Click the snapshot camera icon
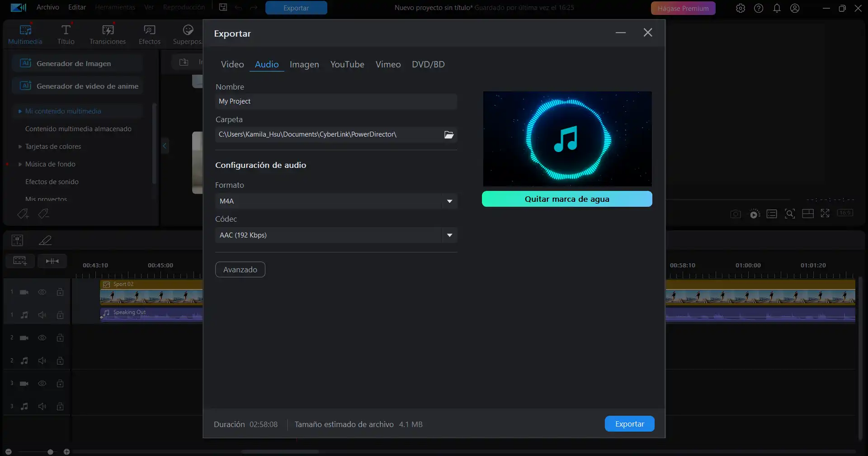 [x=736, y=214]
